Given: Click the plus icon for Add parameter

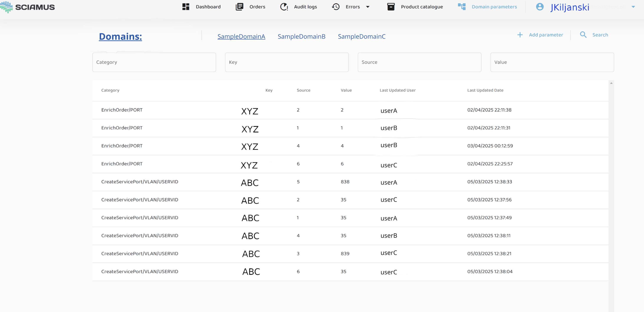Looking at the screenshot, I should tap(520, 35).
